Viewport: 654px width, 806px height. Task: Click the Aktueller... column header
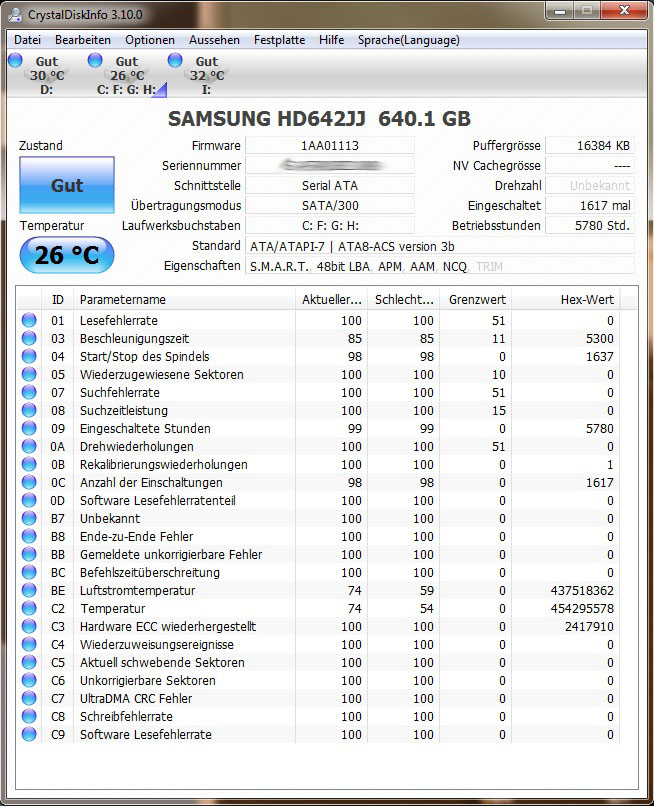pyautogui.click(x=332, y=300)
